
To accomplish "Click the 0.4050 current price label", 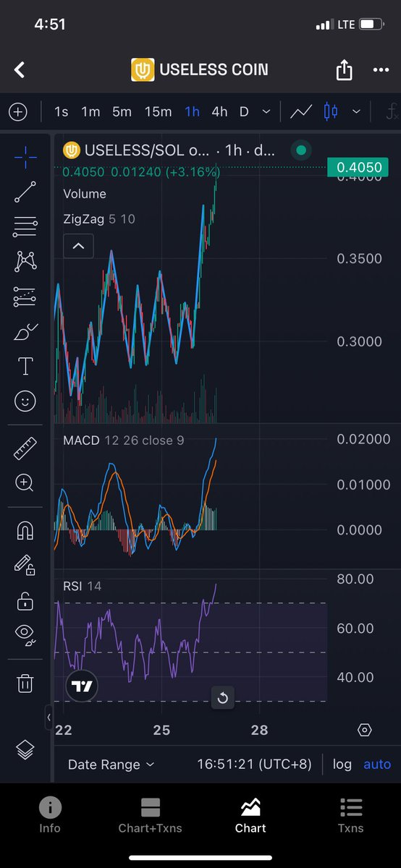I will pos(358,168).
